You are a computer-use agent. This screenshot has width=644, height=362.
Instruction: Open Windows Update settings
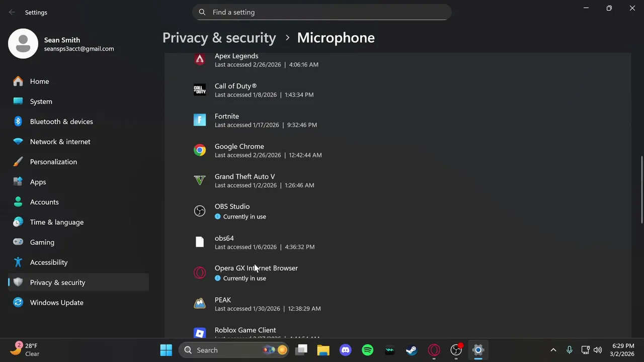click(78, 303)
